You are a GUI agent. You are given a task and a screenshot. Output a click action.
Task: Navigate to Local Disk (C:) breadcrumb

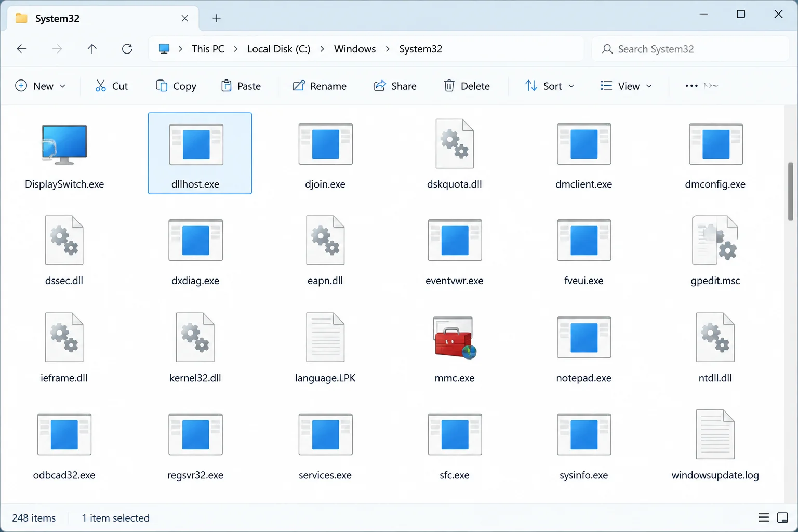[279, 49]
